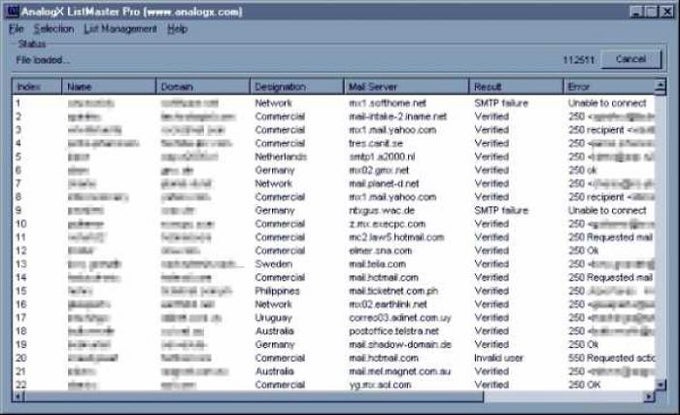Select mail server mx02.gmx.net

[379, 170]
